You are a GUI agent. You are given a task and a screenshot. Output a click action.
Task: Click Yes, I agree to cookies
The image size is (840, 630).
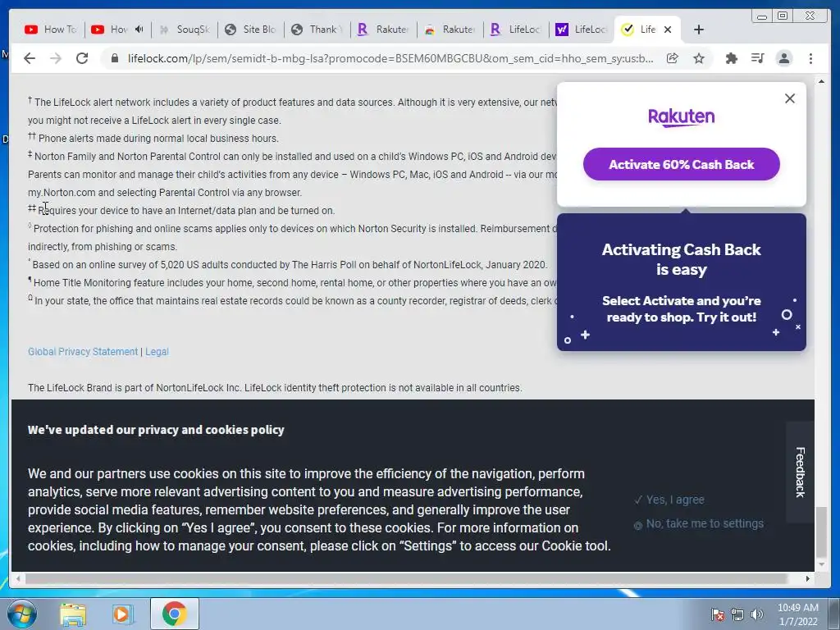pyautogui.click(x=669, y=500)
